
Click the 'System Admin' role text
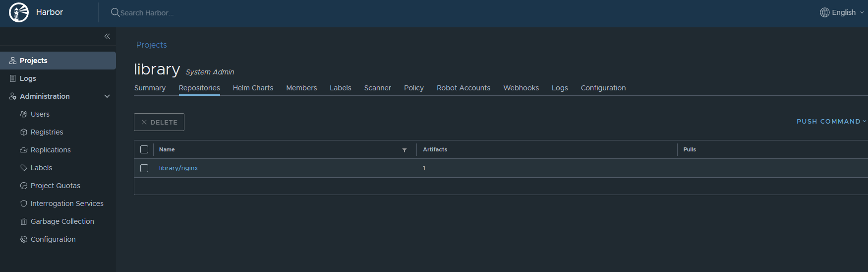(x=210, y=72)
